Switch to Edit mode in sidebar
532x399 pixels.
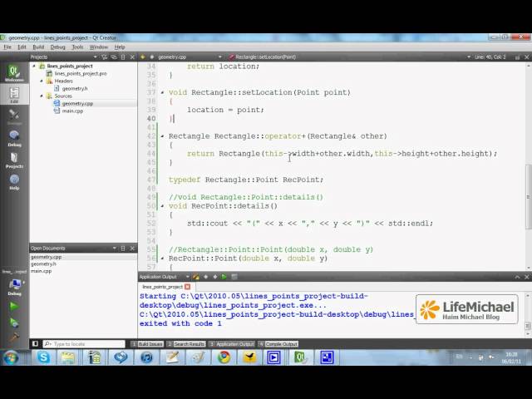14,95
